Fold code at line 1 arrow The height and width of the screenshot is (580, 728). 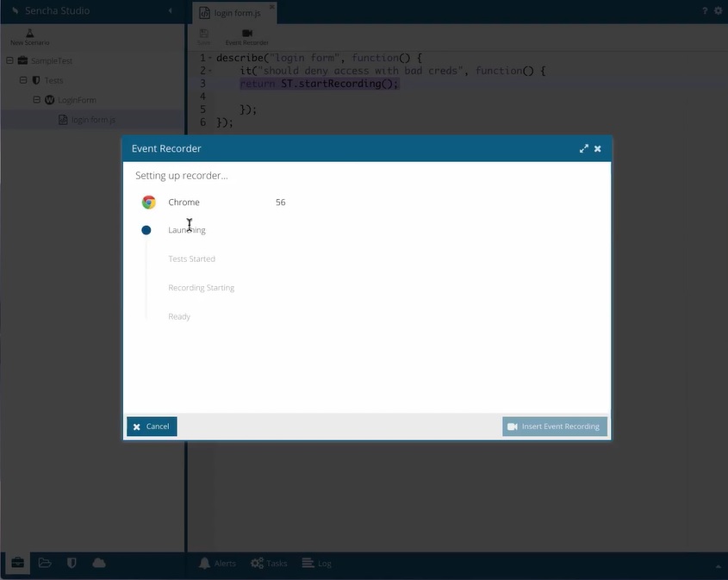click(x=210, y=58)
